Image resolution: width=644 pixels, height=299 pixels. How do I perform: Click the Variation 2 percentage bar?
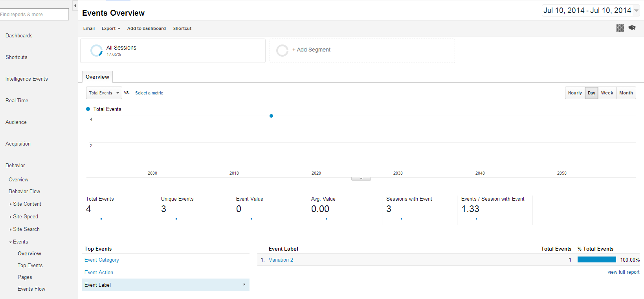[x=597, y=260]
